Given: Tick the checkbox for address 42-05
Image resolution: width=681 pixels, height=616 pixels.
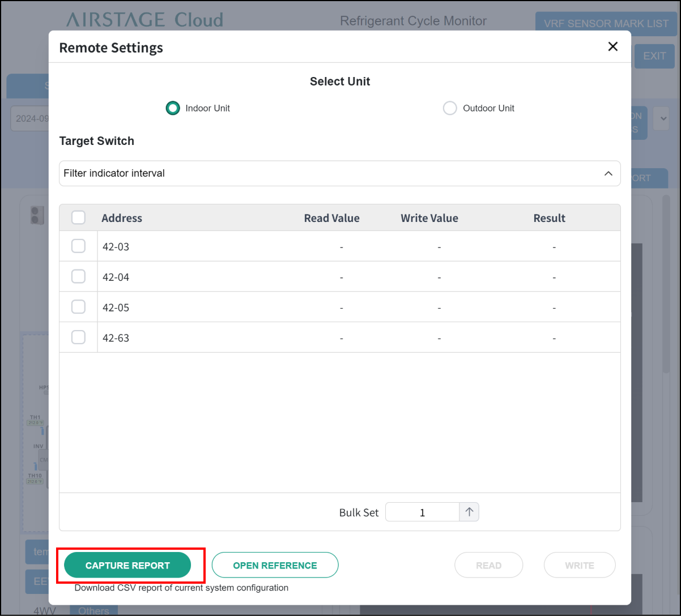Looking at the screenshot, I should [78, 307].
